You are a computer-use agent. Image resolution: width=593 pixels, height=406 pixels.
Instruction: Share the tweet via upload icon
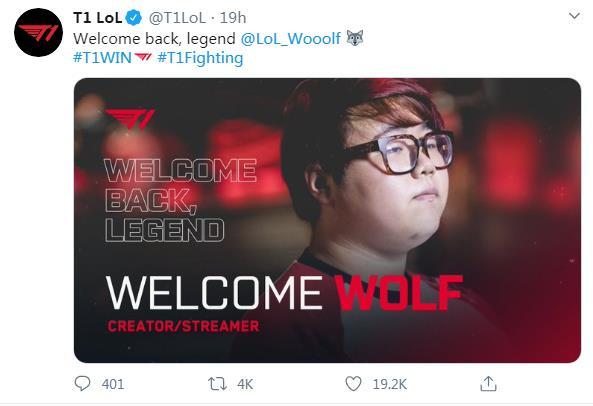point(488,384)
